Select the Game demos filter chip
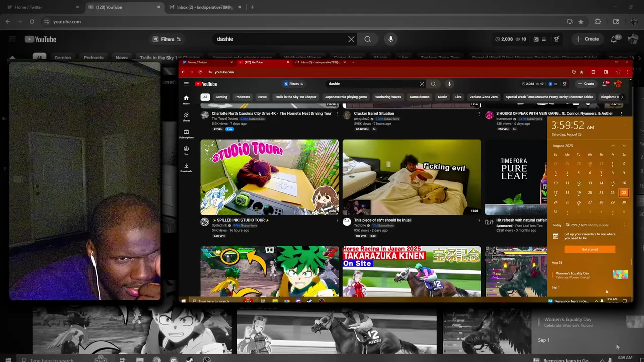Image resolution: width=644 pixels, height=362 pixels. click(x=419, y=97)
